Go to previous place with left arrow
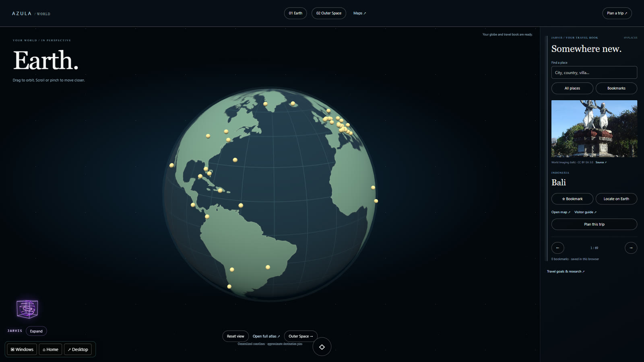 (557, 248)
